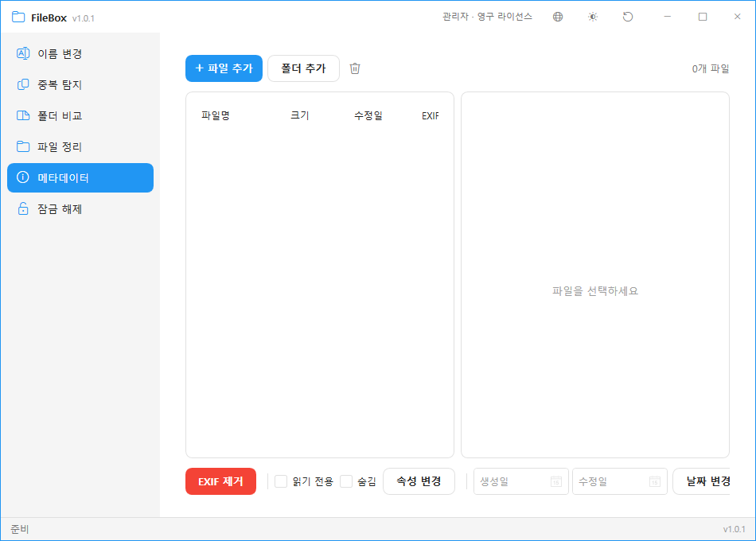Click the 0개 파일 count text
The height and width of the screenshot is (541, 756).
(711, 69)
